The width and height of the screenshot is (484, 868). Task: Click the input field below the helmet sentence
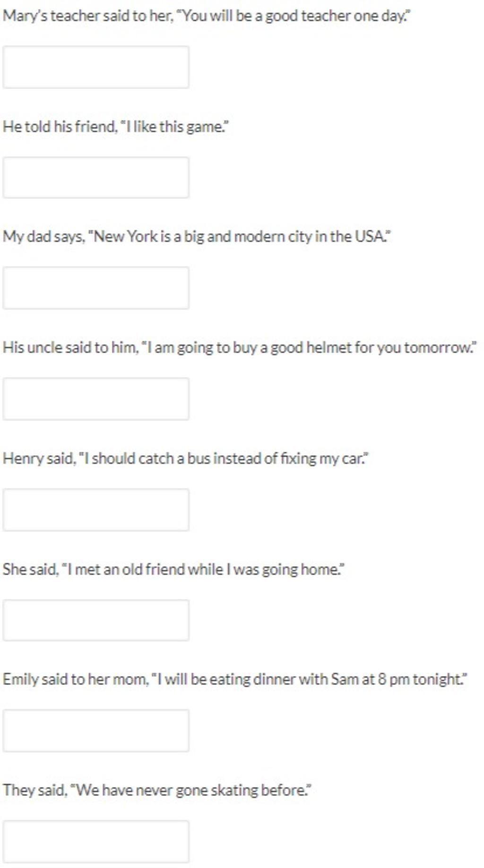click(96, 399)
